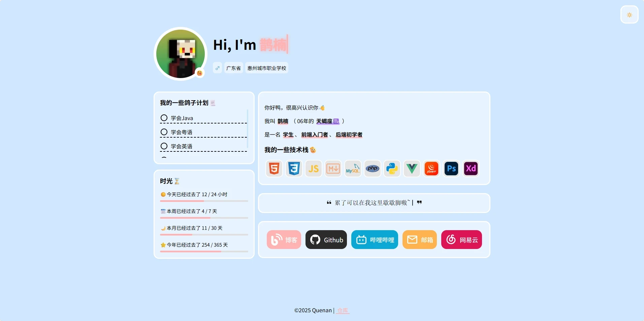Open the Github profile button
This screenshot has height=321, width=644.
pyautogui.click(x=326, y=240)
